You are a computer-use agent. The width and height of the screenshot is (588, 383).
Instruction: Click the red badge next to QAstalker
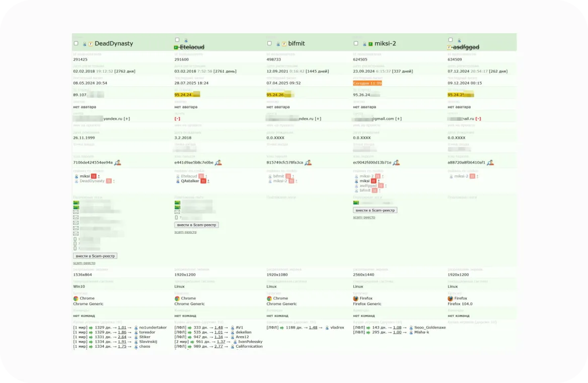[x=203, y=181]
